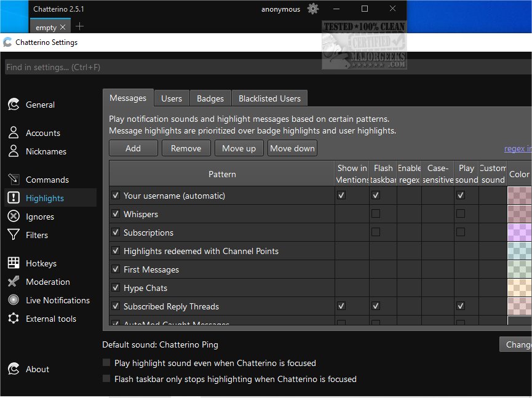Click the About Chatterino icon
Viewport: 532px width, 398px height.
14,369
